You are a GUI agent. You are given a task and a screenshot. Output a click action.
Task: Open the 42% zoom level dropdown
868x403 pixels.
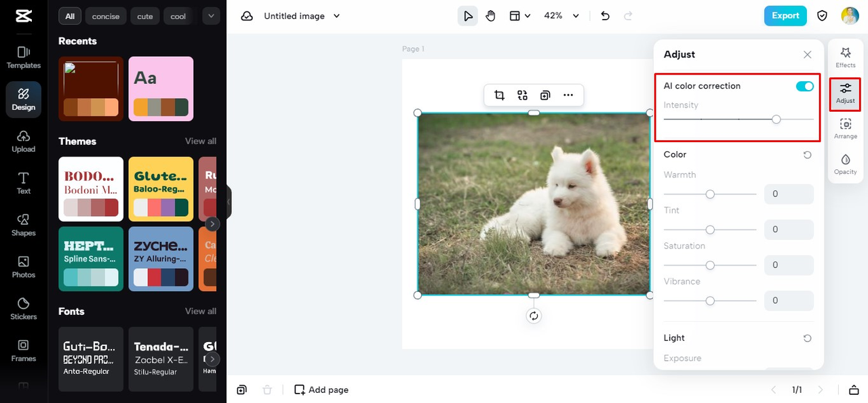point(561,16)
